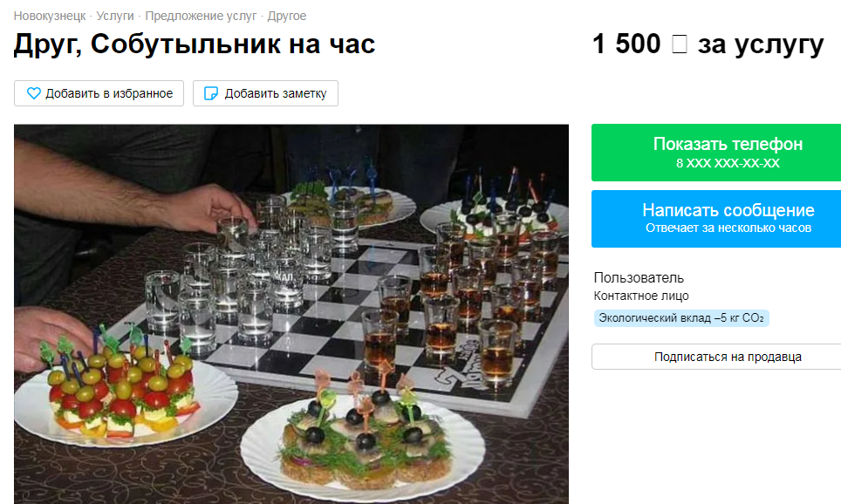Click the price 1 500 за услугу
The image size is (841, 504).
coord(708,44)
